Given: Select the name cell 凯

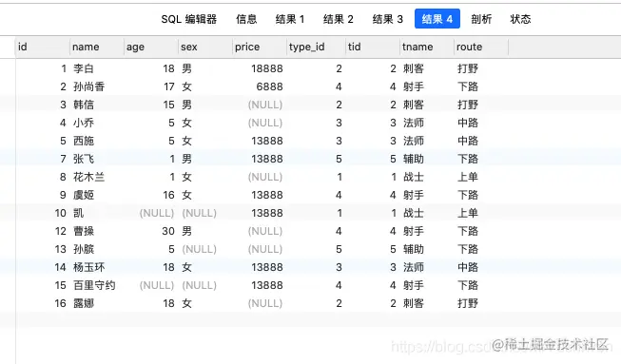Looking at the screenshot, I should [x=78, y=213].
